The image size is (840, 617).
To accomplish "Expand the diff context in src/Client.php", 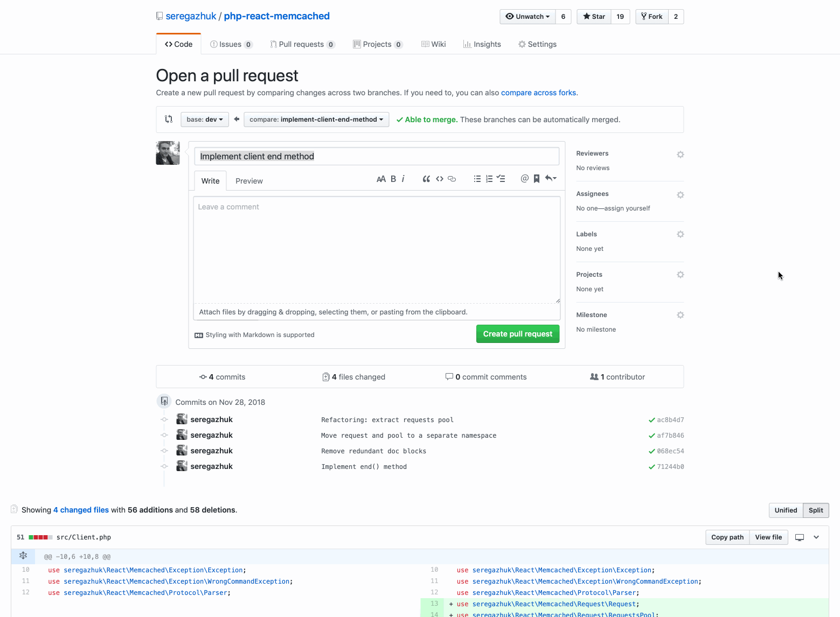I will coord(23,556).
